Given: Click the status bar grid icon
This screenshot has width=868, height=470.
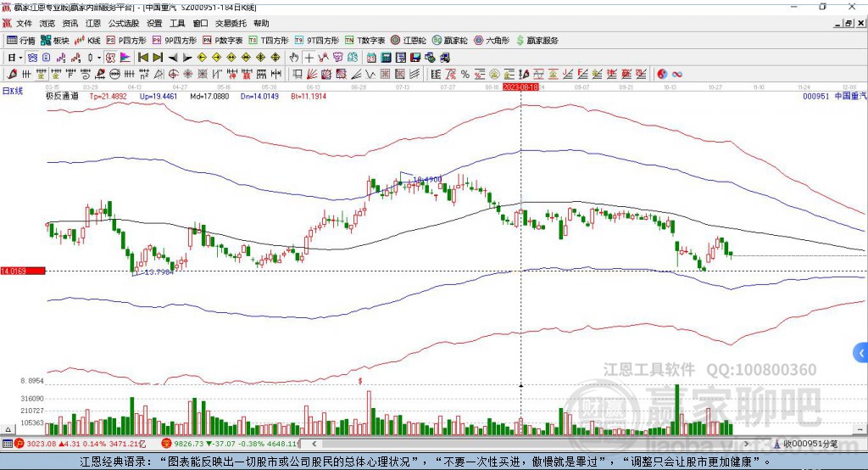Looking at the screenshot, I should 7,444.
